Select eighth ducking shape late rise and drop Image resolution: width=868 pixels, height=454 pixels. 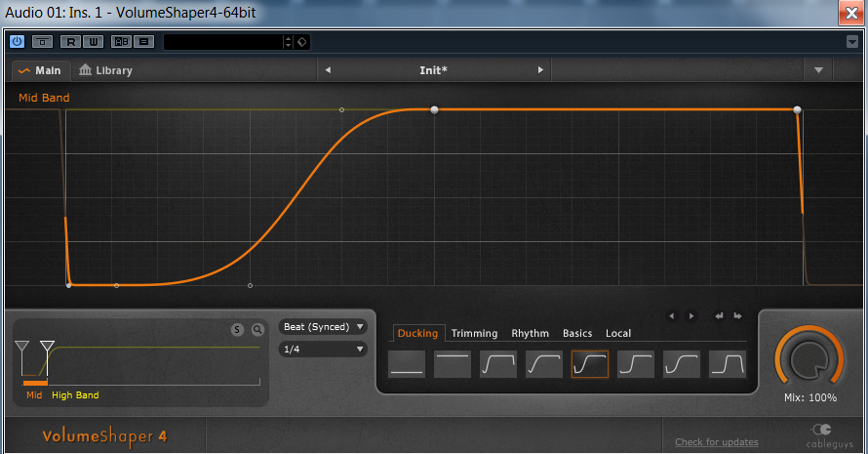click(728, 364)
